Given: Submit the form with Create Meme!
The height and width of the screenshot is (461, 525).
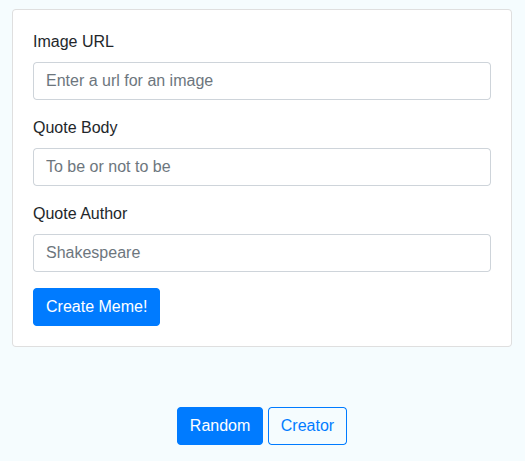Looking at the screenshot, I should coord(96,307).
